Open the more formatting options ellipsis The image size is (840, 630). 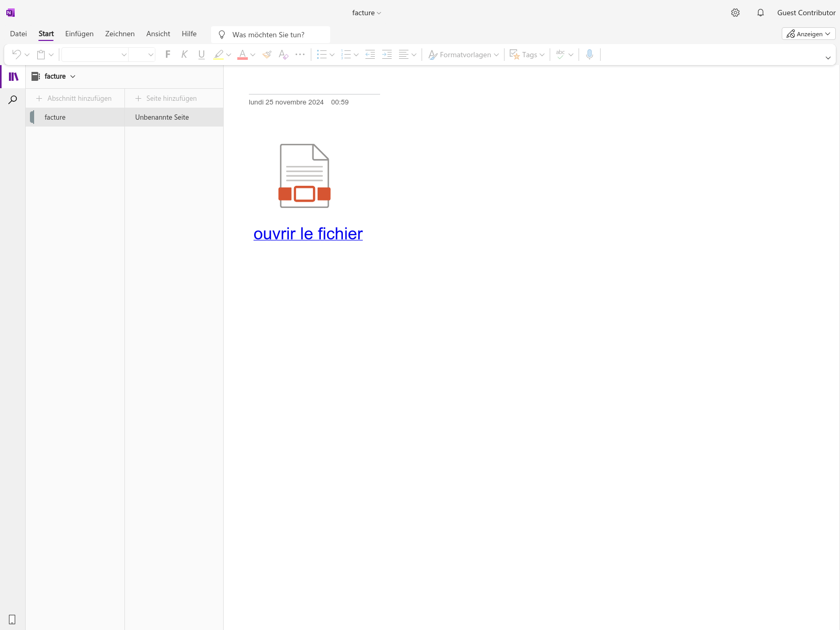[300, 54]
